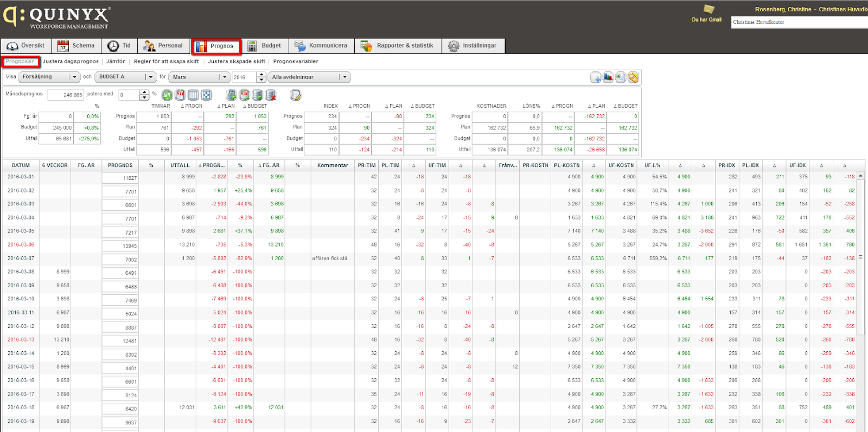Open Qmail envelope icon
This screenshot has width=868, height=432.
[709, 10]
